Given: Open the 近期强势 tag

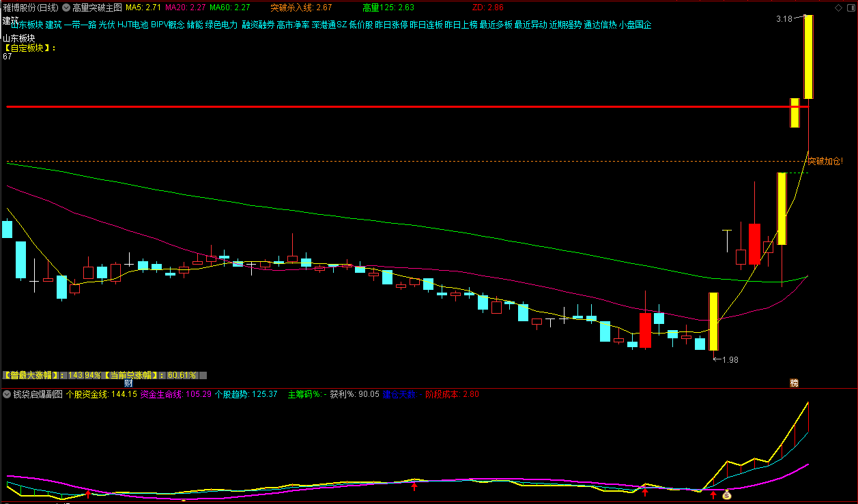Looking at the screenshot, I should pyautogui.click(x=566, y=25).
